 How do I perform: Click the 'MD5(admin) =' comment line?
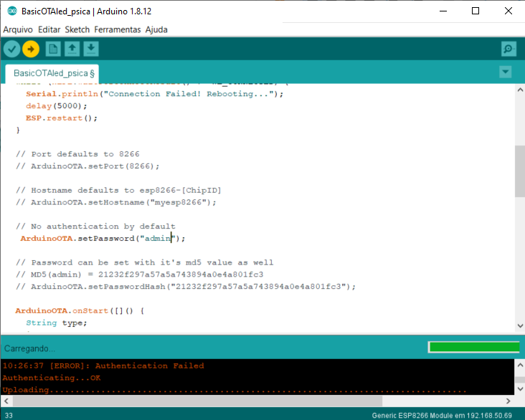point(140,275)
